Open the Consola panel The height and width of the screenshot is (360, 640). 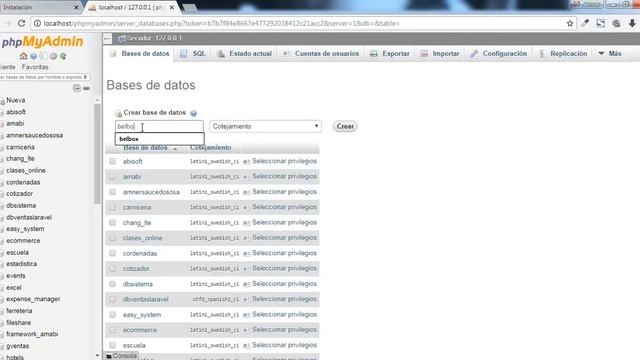[121, 356]
